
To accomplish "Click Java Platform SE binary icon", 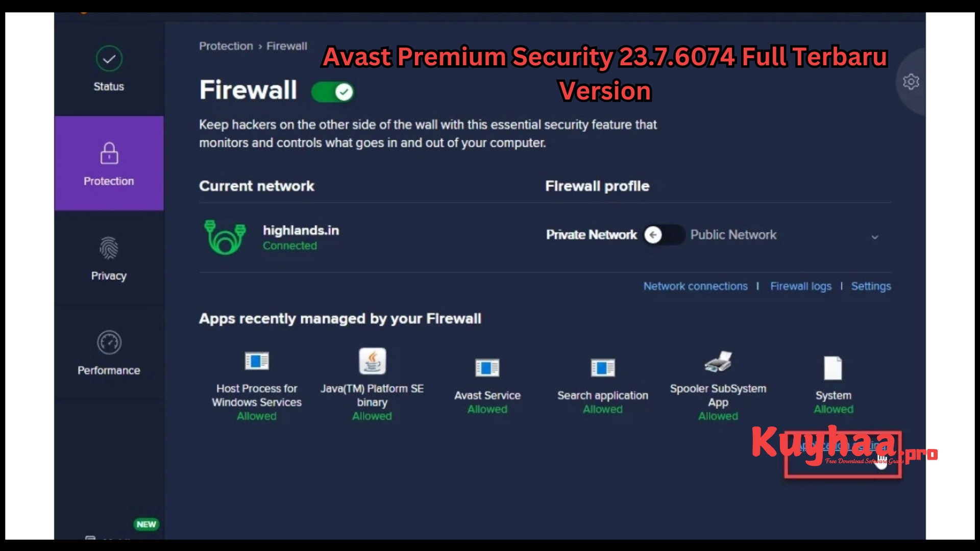I will pyautogui.click(x=372, y=361).
